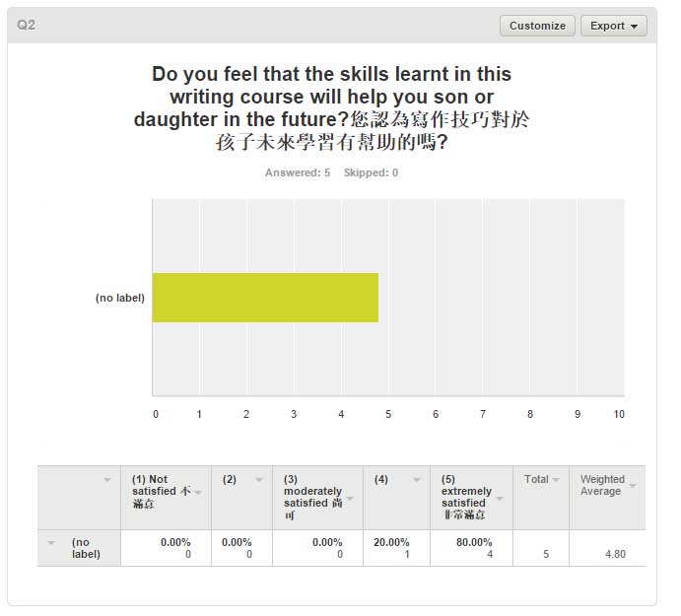
Task: Expand the (no label) row arrow
Action: pyautogui.click(x=51, y=543)
